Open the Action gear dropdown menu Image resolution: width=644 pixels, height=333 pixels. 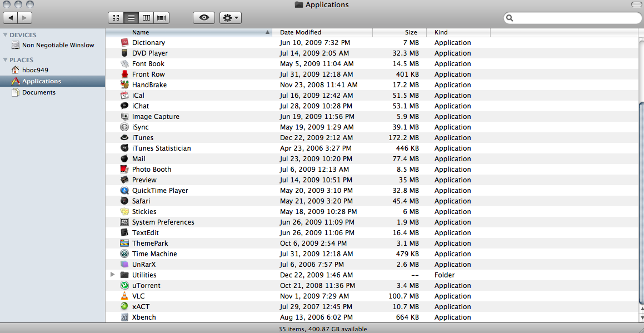pos(231,18)
